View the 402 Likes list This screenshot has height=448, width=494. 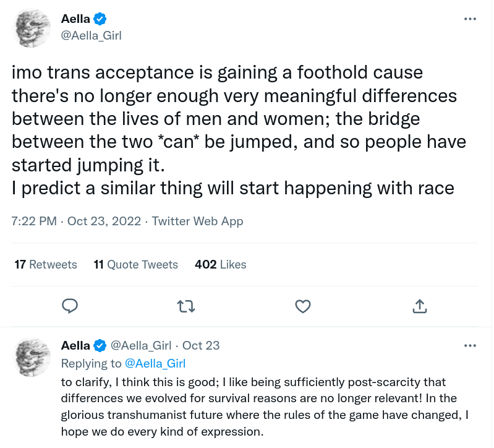(221, 264)
